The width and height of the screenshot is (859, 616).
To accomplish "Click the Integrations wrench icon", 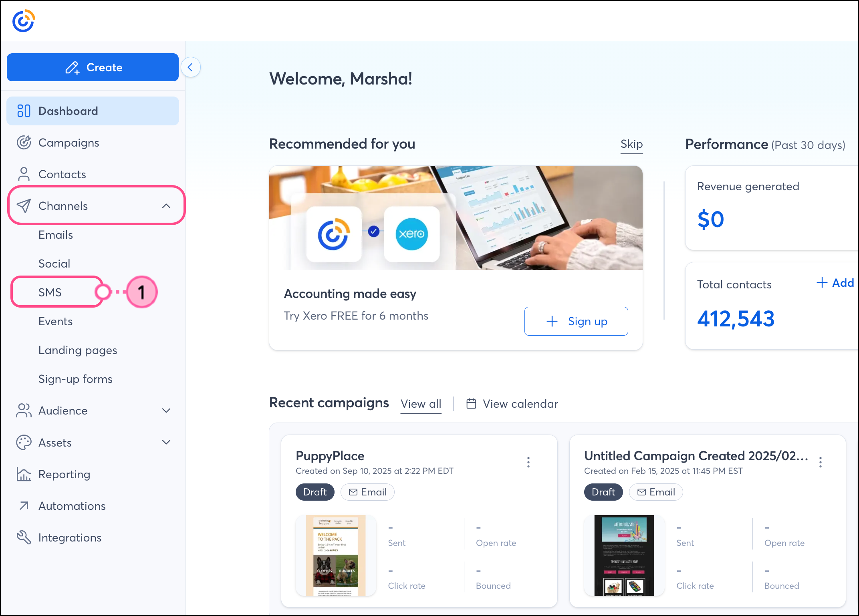I will coord(24,537).
